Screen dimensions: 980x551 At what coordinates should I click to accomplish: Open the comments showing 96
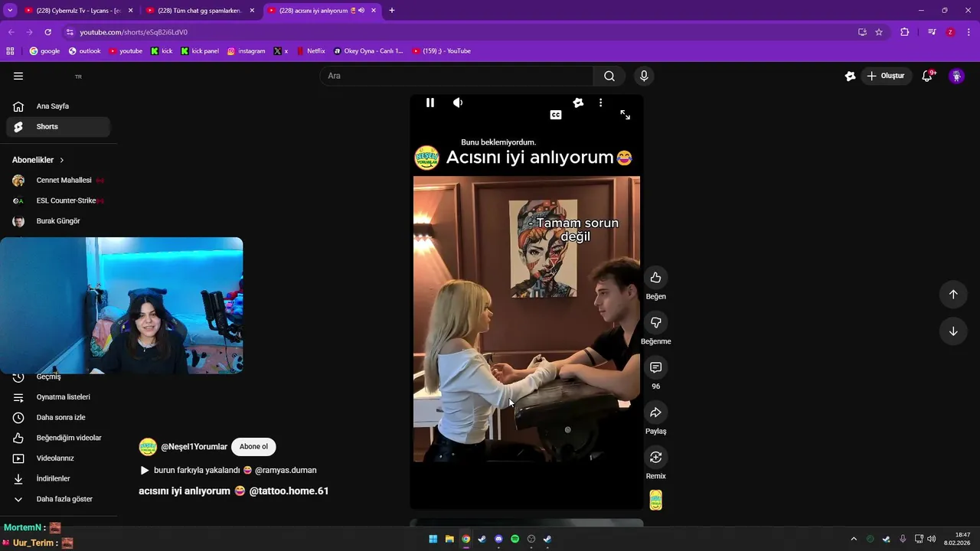(x=655, y=367)
